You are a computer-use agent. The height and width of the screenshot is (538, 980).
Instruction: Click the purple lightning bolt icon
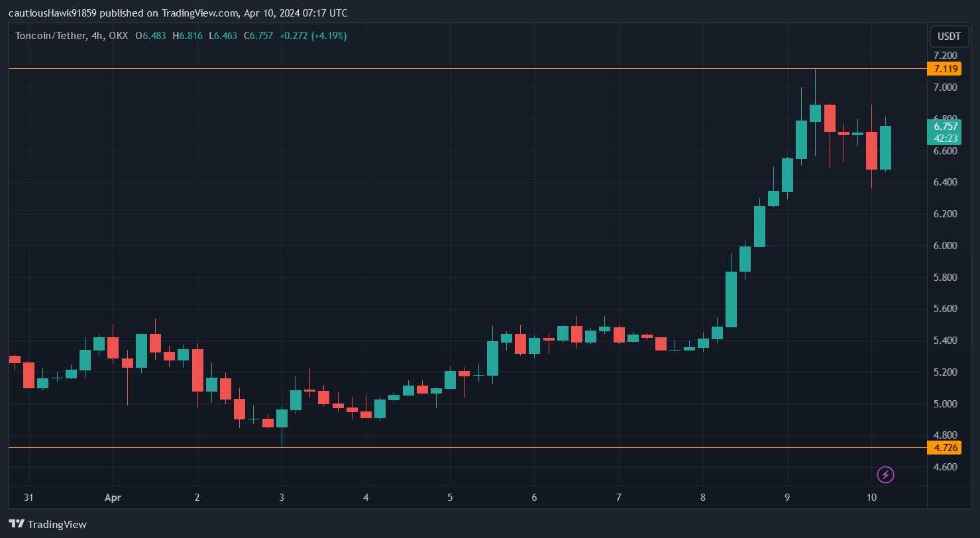[885, 474]
